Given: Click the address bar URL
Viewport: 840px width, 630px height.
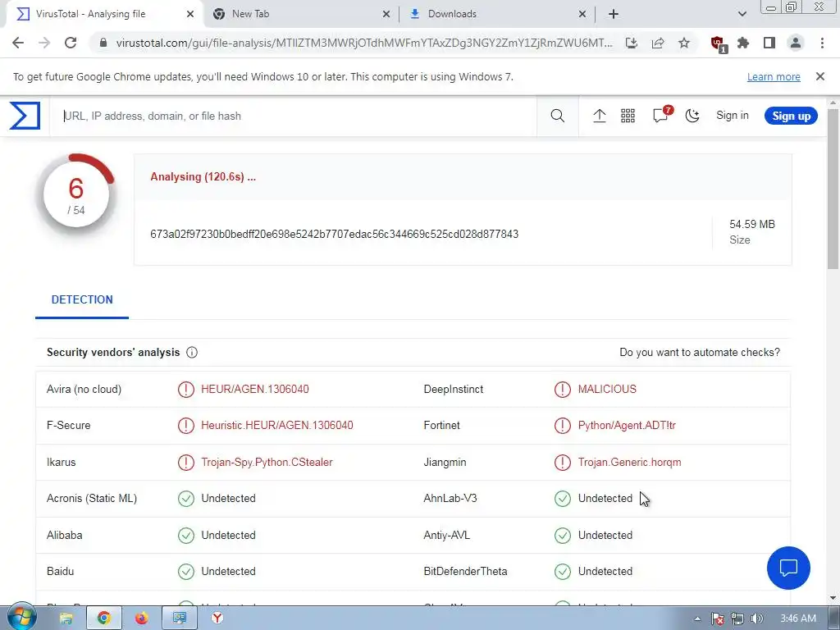Looking at the screenshot, I should (364, 43).
